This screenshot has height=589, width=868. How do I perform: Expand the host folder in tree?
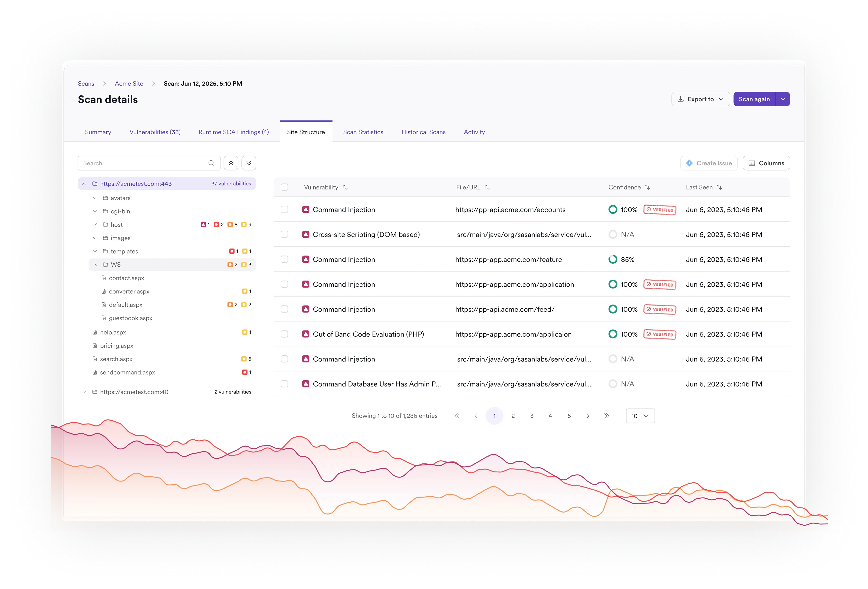click(x=95, y=225)
